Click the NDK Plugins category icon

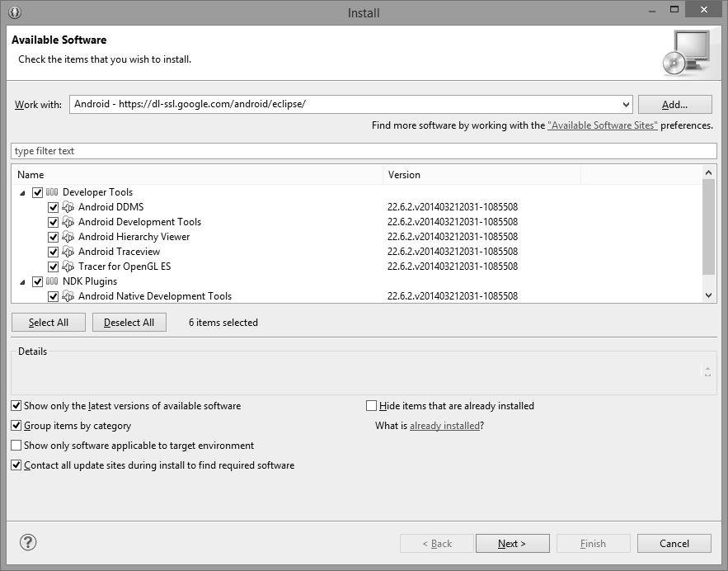[x=52, y=281]
